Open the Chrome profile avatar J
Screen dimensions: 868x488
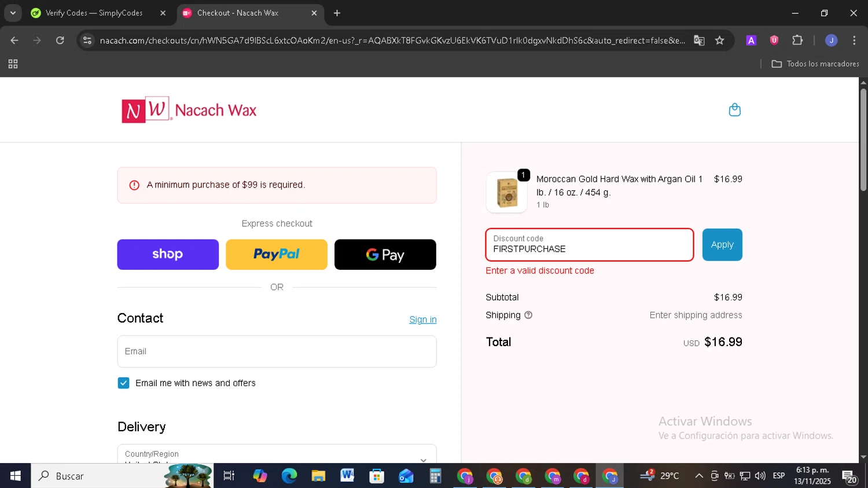831,41
